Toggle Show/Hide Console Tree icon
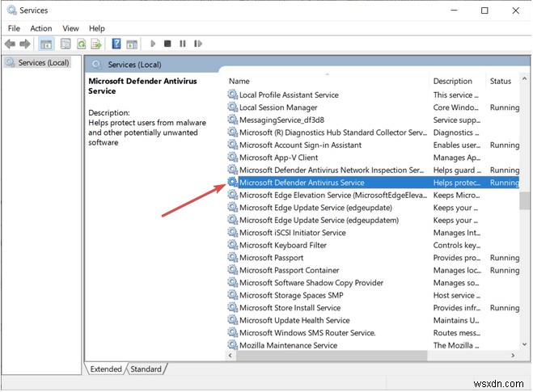533x392 pixels. [46, 44]
